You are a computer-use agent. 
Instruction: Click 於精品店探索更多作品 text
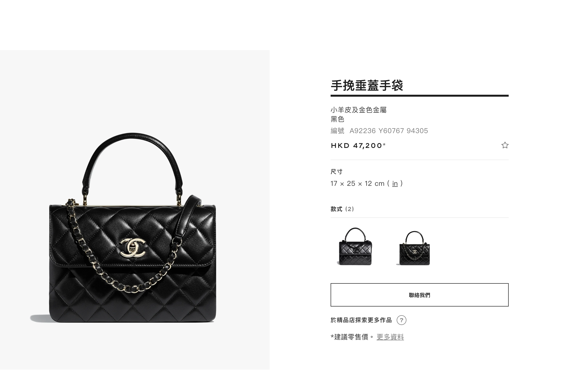point(361,320)
